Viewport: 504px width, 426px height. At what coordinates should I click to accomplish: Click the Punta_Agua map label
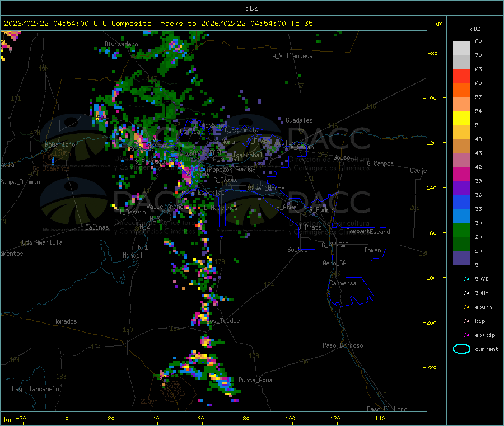click(255, 380)
